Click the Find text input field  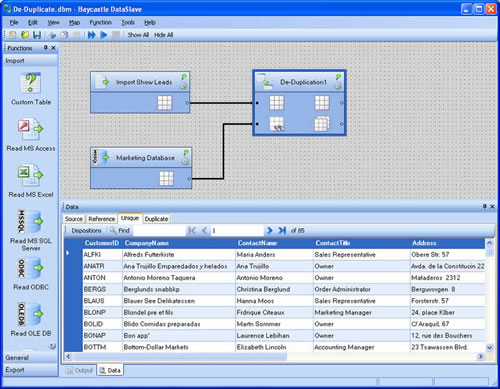pos(159,230)
